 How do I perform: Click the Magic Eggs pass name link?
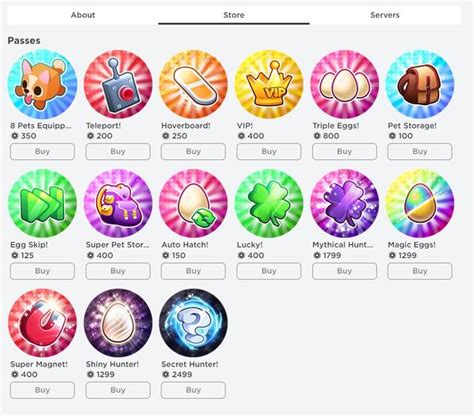(x=412, y=245)
